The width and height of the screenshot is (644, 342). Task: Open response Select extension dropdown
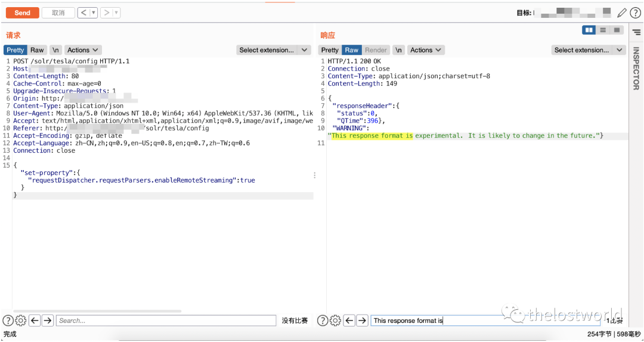click(588, 50)
